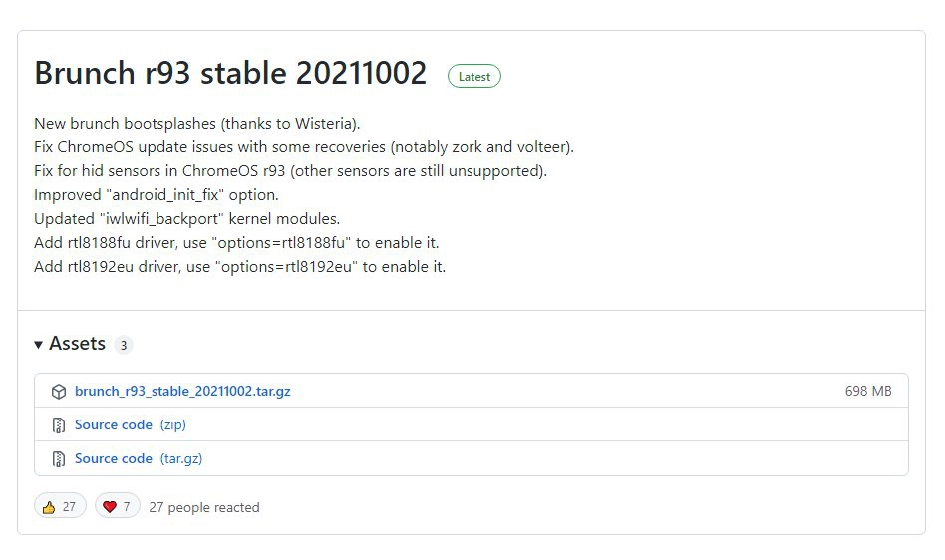Toggle the heart reaction with 7 votes
This screenshot has height=560, width=945.
118,507
